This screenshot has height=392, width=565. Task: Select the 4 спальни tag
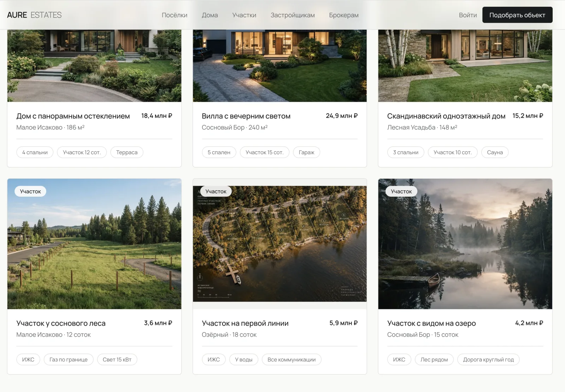(x=35, y=152)
